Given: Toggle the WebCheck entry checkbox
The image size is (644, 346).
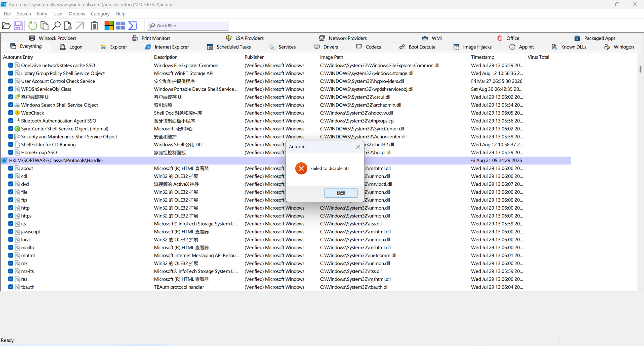Looking at the screenshot, I should (x=11, y=113).
